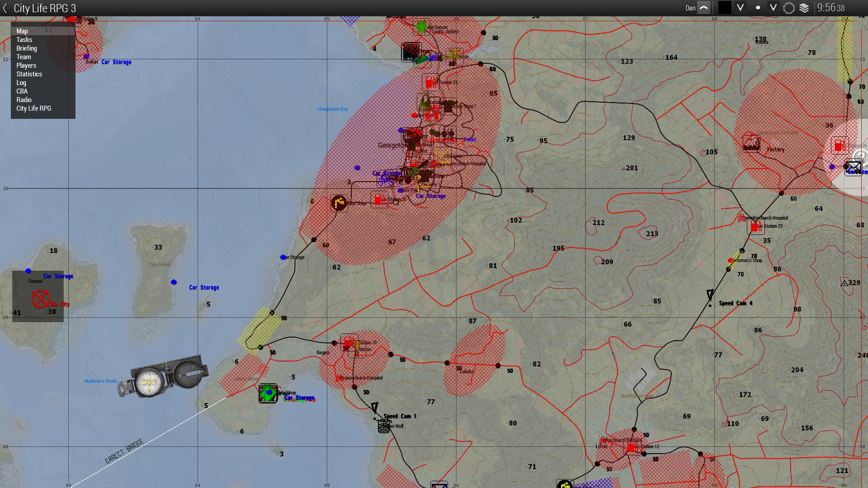
Task: Click the Gas Station 23 fuel pump icon
Action: [x=430, y=82]
